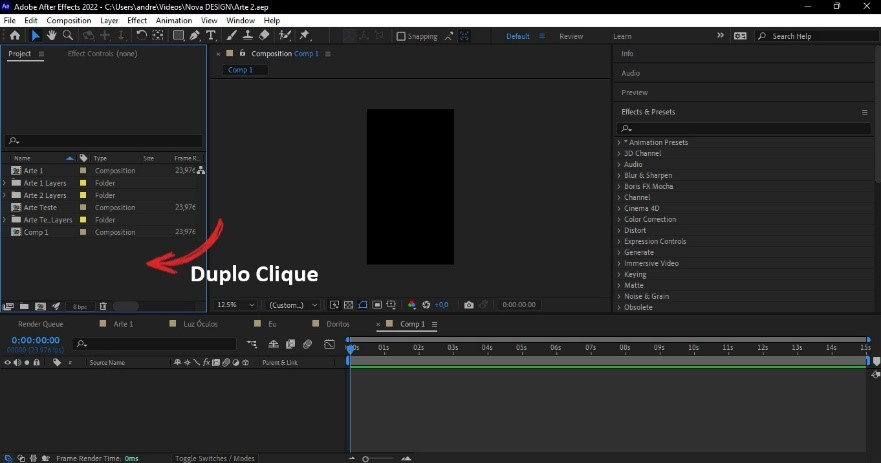This screenshot has width=881, height=463.
Task: Switch to the Review workspace
Action: (x=571, y=36)
